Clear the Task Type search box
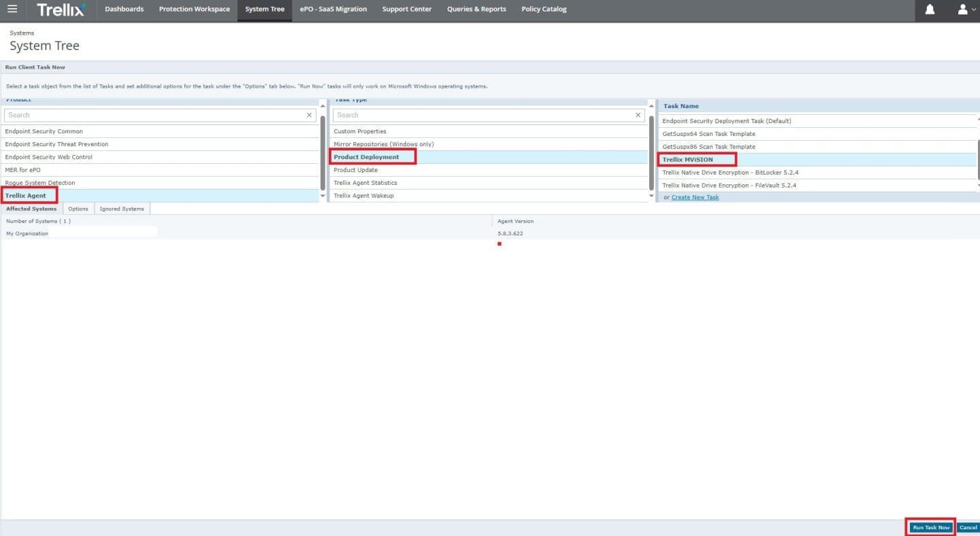The image size is (980, 536). tap(638, 115)
